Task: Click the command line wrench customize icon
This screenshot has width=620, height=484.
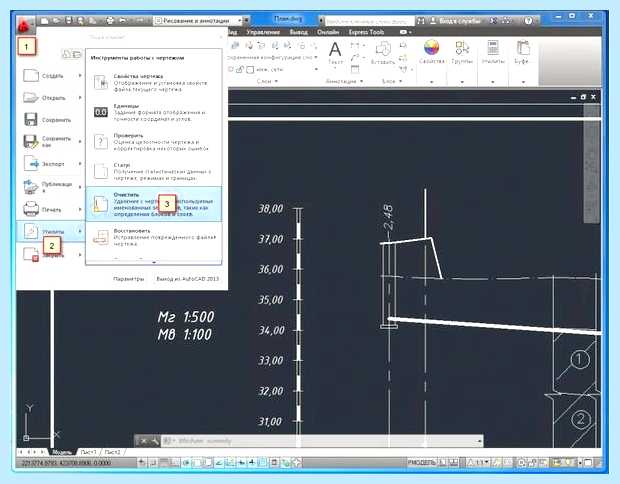Action: [x=154, y=441]
